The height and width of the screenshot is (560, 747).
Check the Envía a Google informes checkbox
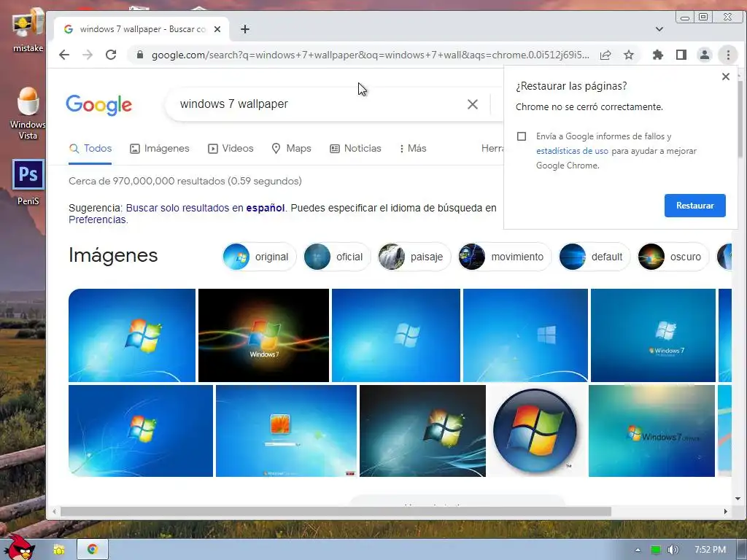522,136
